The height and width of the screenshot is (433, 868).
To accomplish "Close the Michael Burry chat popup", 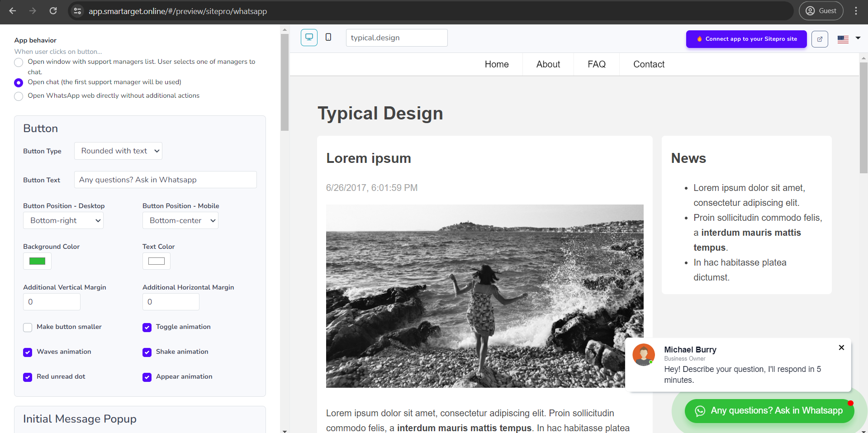I will 841,347.
